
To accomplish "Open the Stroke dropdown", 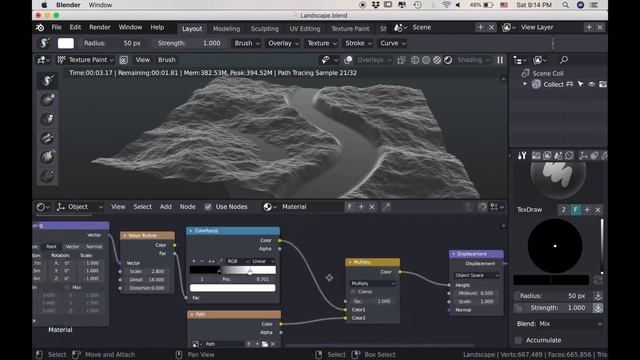I will [x=358, y=43].
